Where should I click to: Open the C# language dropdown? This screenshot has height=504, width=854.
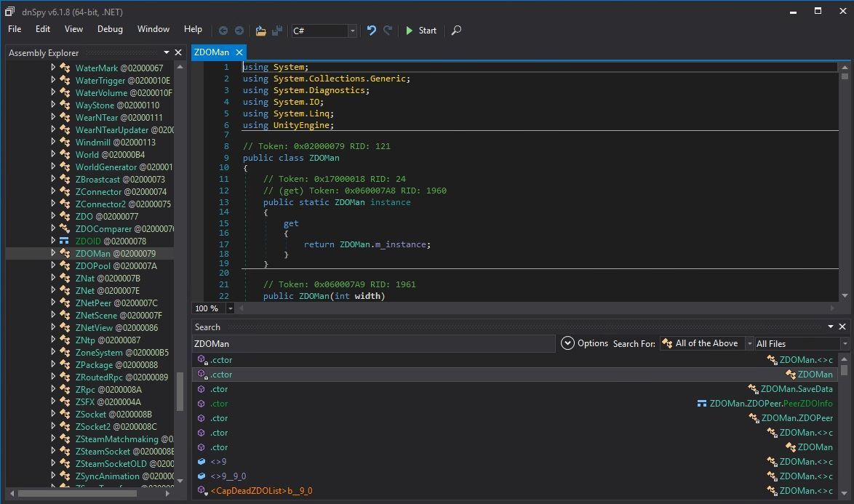click(x=352, y=31)
